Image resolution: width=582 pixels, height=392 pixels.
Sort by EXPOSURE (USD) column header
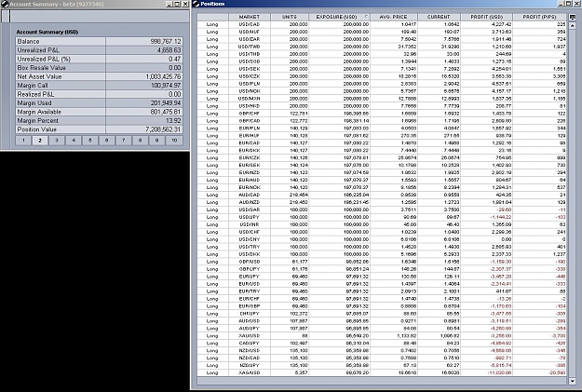click(x=339, y=17)
